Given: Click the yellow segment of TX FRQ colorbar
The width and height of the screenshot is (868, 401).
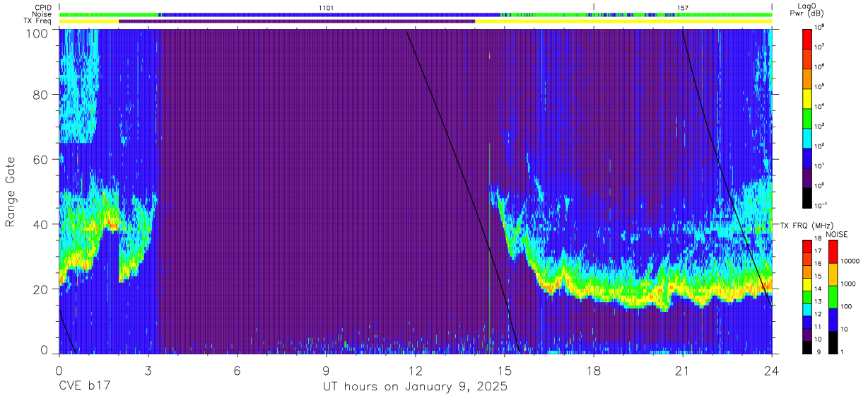Looking at the screenshot, I should [807, 284].
